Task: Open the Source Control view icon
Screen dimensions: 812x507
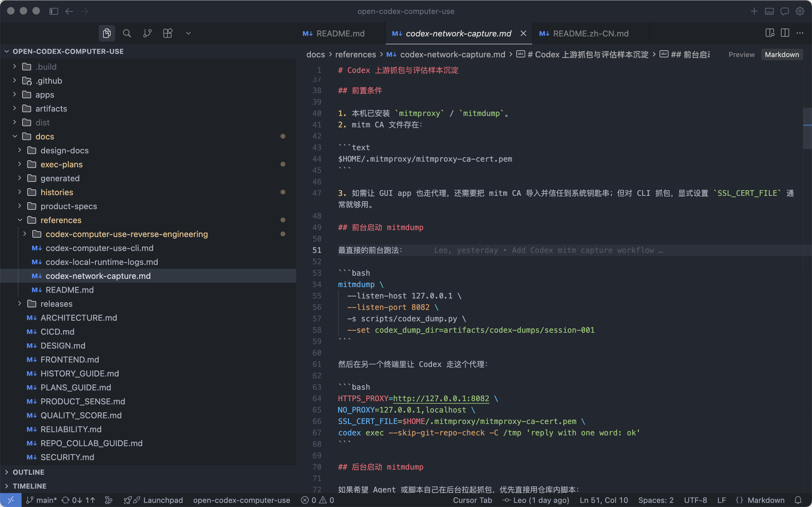Action: pyautogui.click(x=147, y=33)
